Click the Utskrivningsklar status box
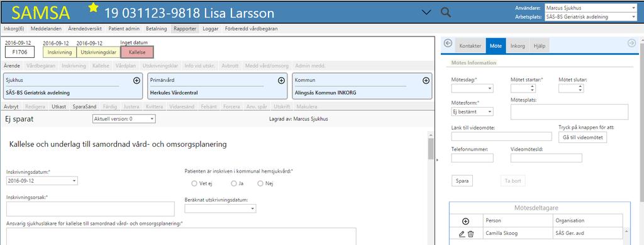Screen dimensions: 644x245 99,52
